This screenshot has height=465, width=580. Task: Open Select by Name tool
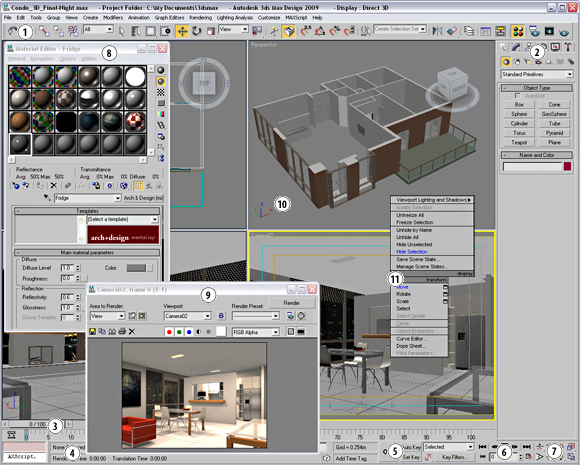(136, 31)
